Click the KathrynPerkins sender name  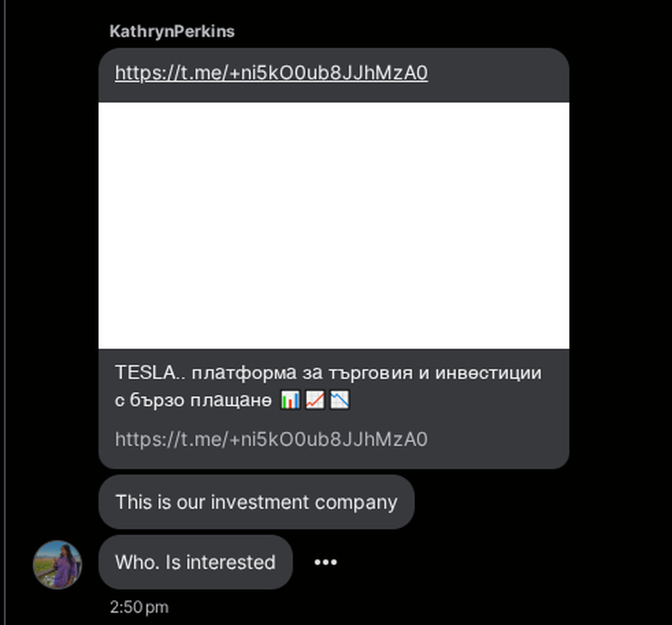[x=172, y=31]
